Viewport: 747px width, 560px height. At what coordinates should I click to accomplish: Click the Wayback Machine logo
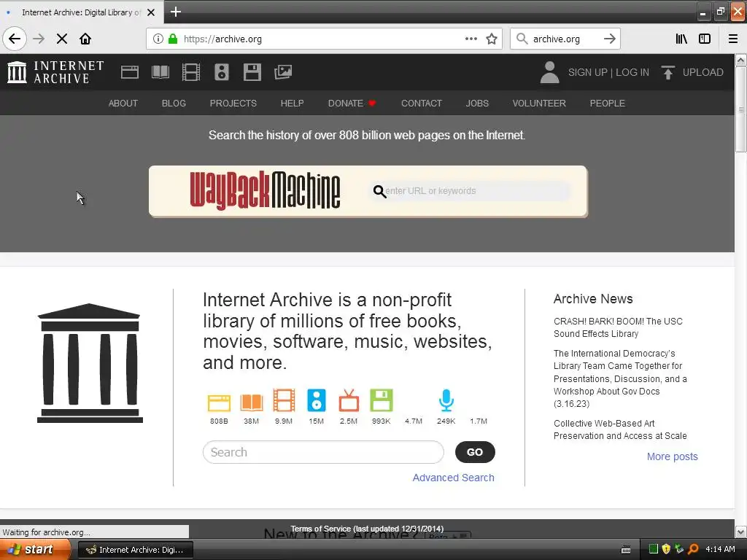click(265, 190)
